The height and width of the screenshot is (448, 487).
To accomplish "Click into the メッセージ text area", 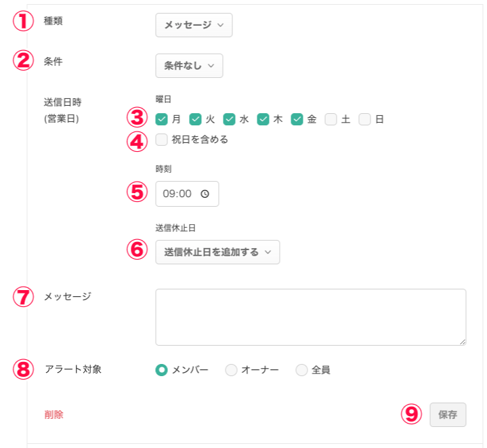I will 310,317.
